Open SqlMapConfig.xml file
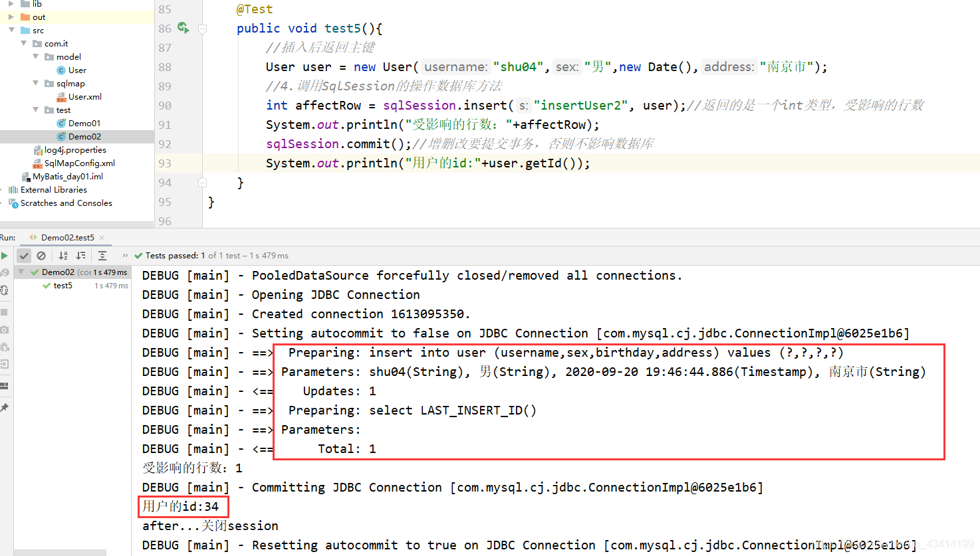The height and width of the screenshot is (556, 980). click(x=80, y=163)
